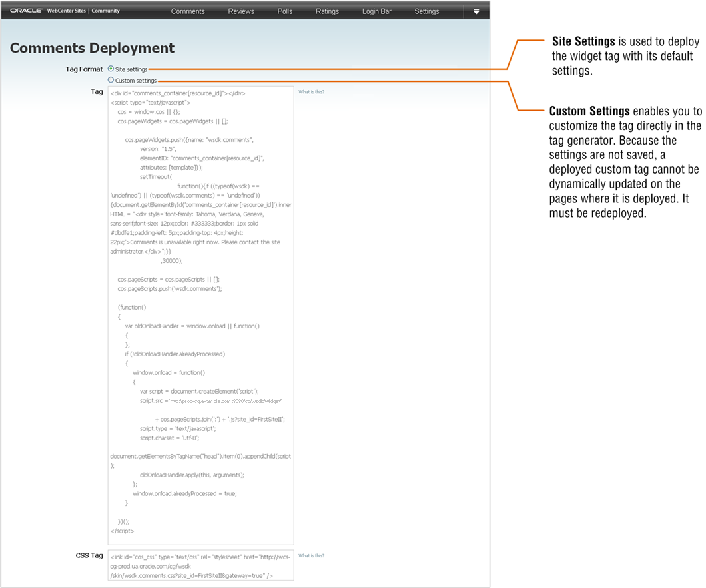Open the Ratings menu
Screen dimensions: 706x588
[327, 11]
